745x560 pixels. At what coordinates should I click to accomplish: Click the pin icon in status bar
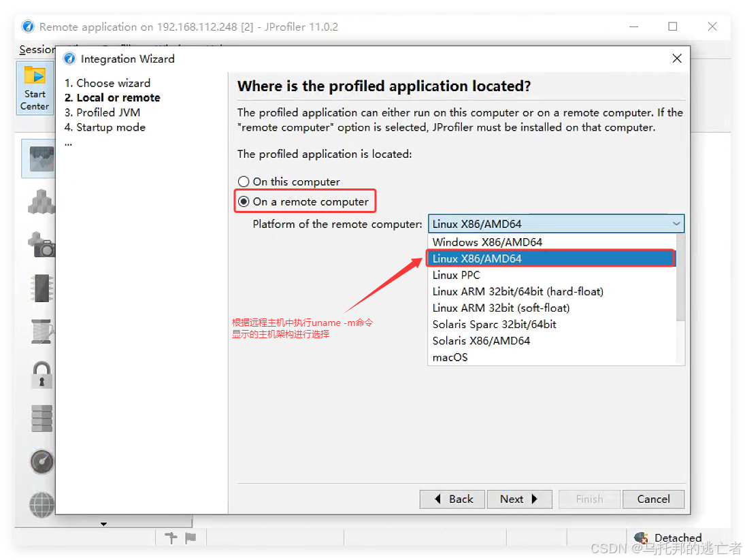tap(171, 538)
